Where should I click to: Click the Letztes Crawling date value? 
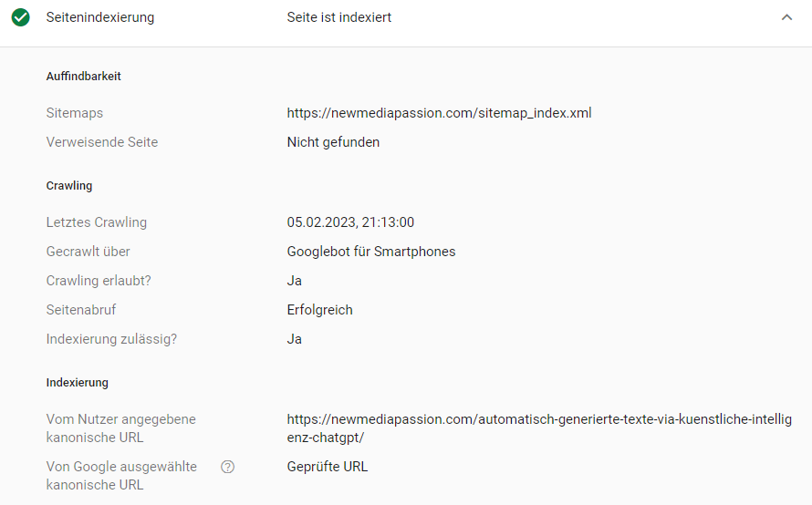coord(350,222)
